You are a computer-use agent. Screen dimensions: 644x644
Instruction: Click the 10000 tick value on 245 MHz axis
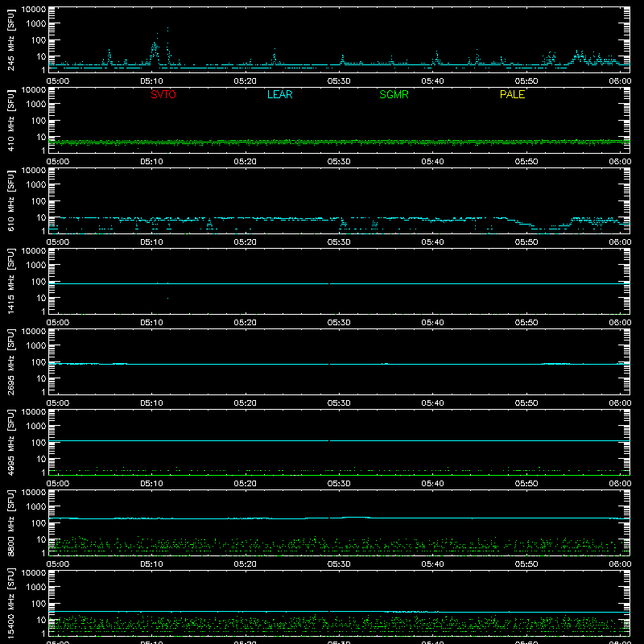pyautogui.click(x=34, y=10)
